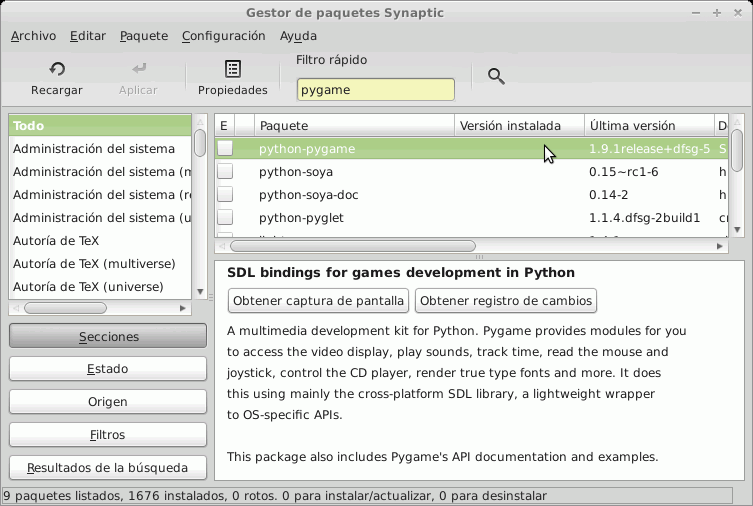
Task: Select the Todo category
Action: point(100,126)
